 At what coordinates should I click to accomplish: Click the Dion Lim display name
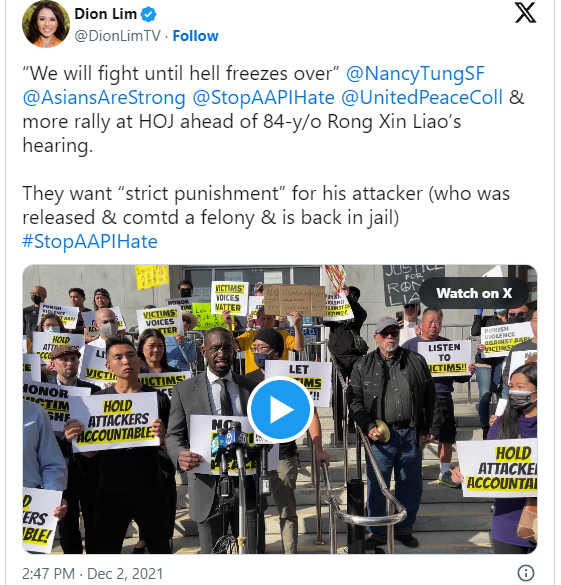click(x=106, y=14)
